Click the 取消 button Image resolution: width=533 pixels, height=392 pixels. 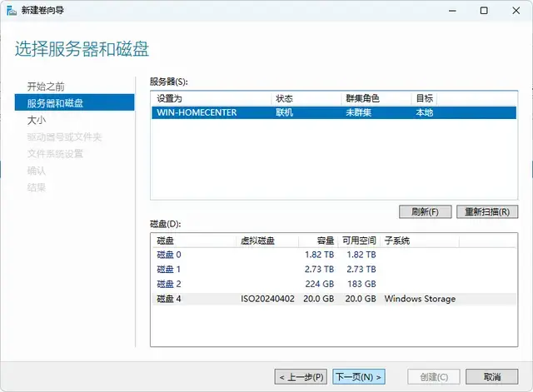[492, 377]
